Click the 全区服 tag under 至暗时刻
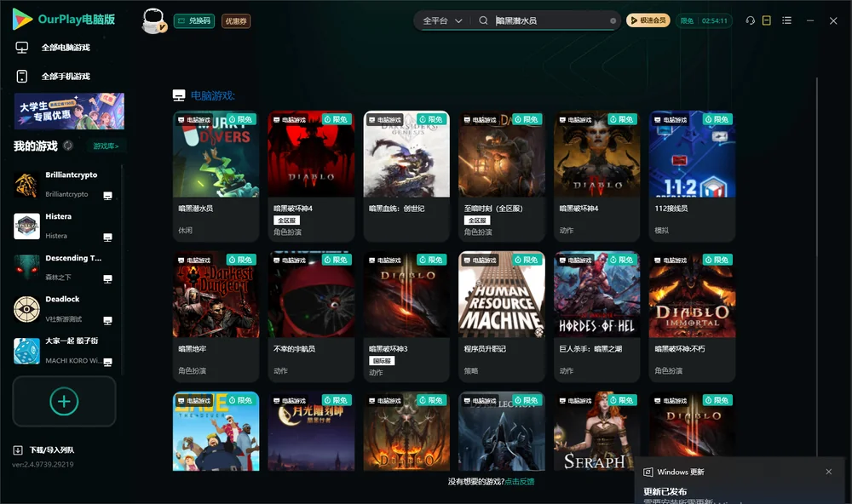 point(477,220)
